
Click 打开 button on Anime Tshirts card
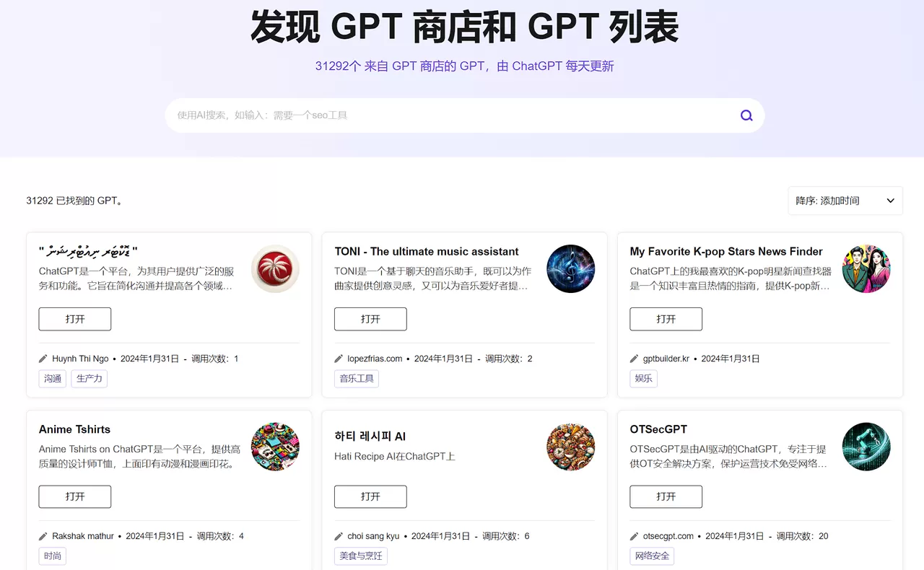74,496
